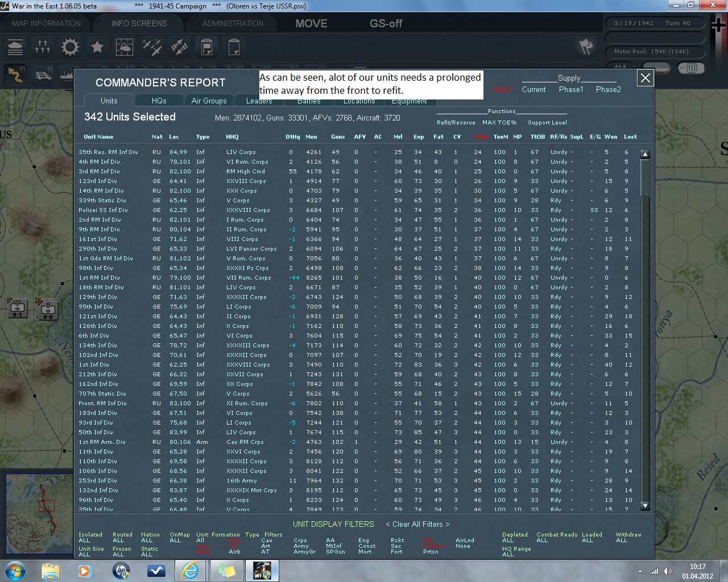
Task: Click the star victory screen icon
Action: point(97,47)
